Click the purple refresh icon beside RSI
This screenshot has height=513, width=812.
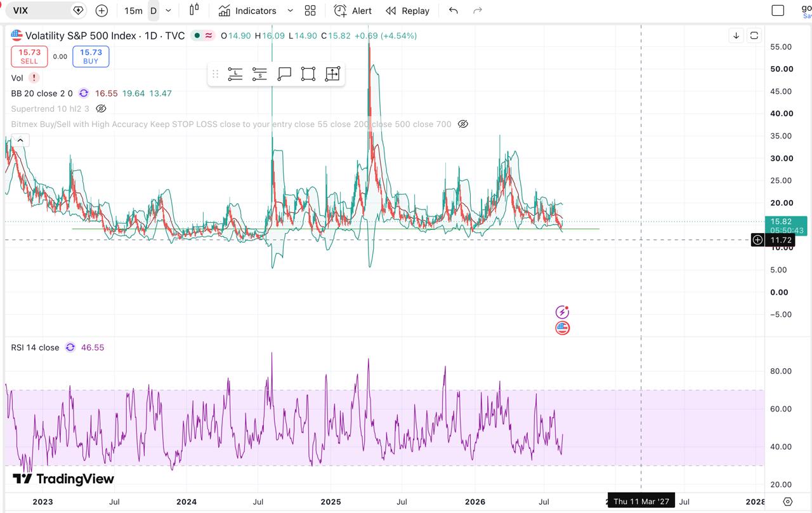tap(70, 347)
